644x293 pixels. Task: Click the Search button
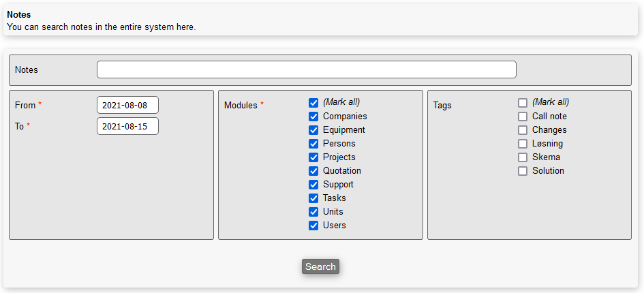click(320, 266)
